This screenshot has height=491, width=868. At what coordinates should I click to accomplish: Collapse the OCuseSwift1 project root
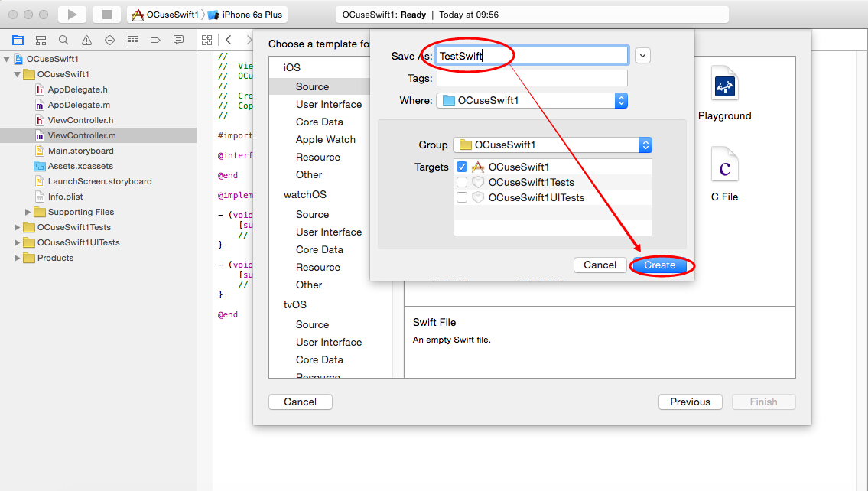(x=7, y=59)
